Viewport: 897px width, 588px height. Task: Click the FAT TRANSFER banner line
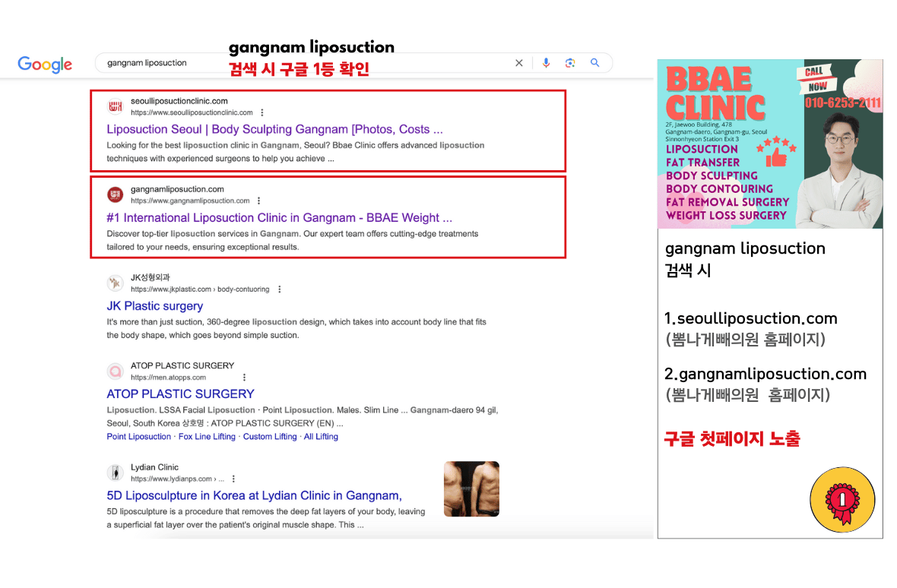(702, 163)
